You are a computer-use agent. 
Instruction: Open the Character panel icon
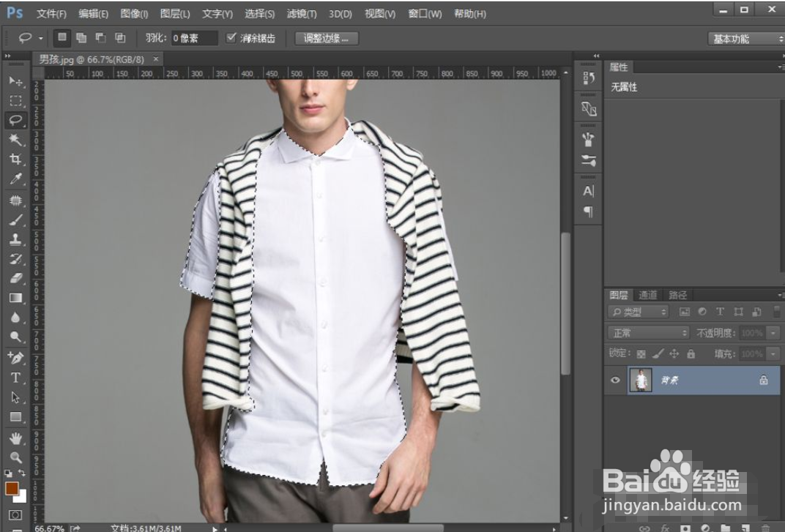588,191
